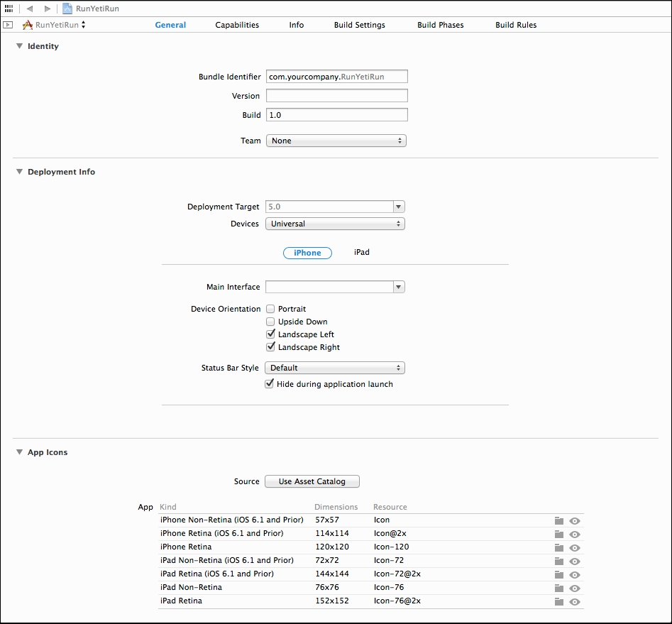Uncheck Landscape Left orientation
The width and height of the screenshot is (672, 624).
tap(270, 334)
